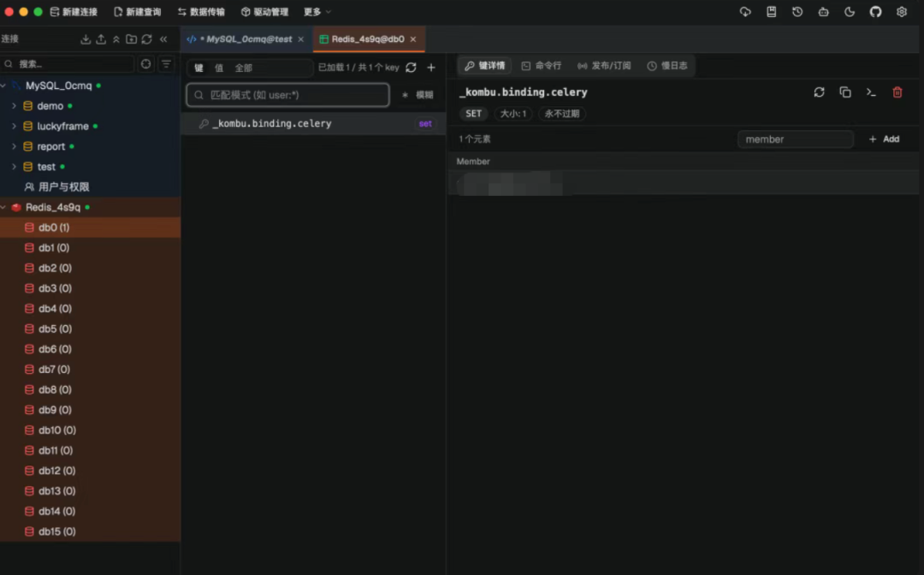The width and height of the screenshot is (924, 575).
Task: Collapse the connections sidebar panel
Action: pos(163,39)
